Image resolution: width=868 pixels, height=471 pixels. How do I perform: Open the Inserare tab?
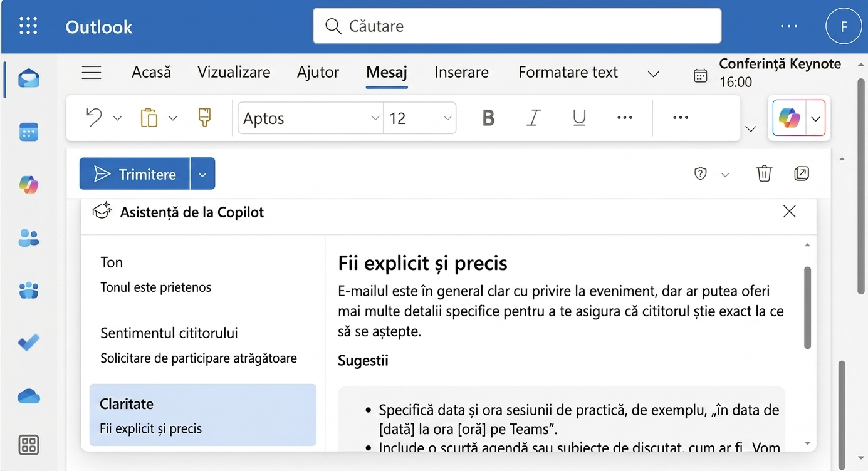point(461,73)
